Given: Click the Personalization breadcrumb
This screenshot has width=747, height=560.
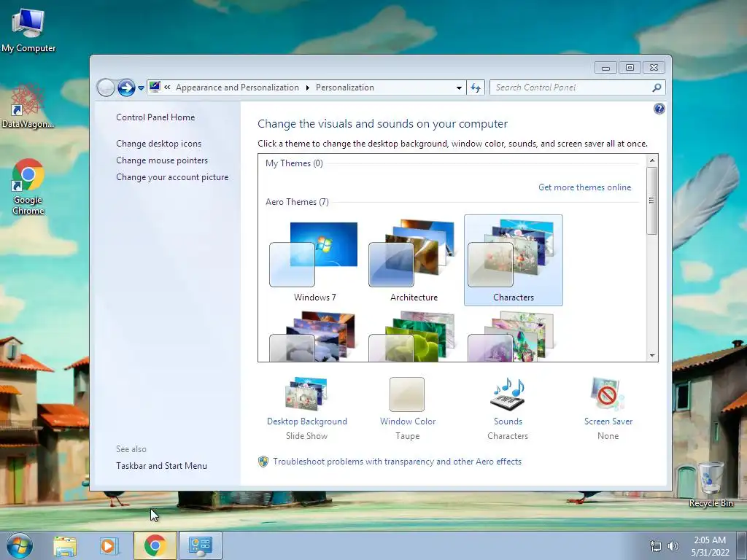Looking at the screenshot, I should click(345, 87).
